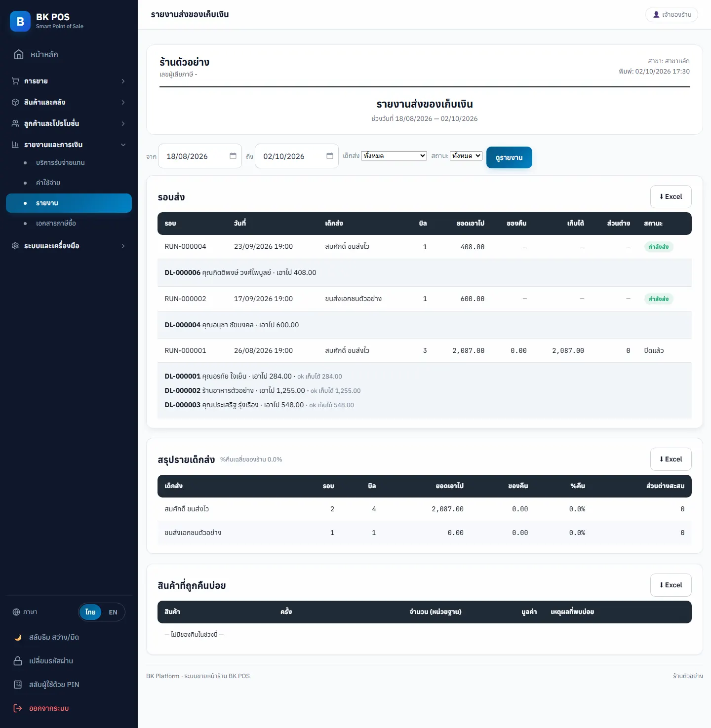Image resolution: width=711 pixels, height=728 pixels.
Task: Click the from-date field 18/08/2026
Action: (200, 156)
